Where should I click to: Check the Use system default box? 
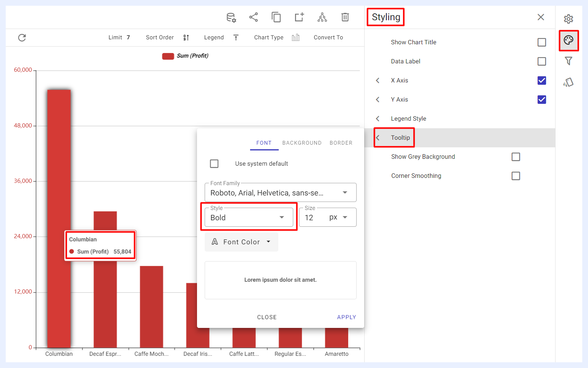pyautogui.click(x=214, y=164)
